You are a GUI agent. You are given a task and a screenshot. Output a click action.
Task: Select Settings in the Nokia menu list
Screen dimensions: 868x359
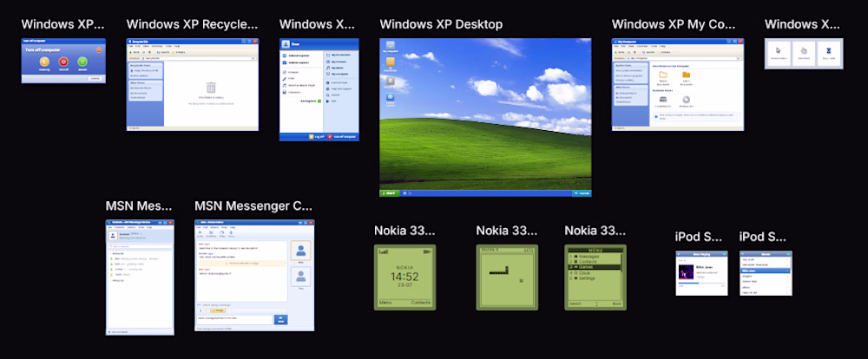pyautogui.click(x=594, y=278)
